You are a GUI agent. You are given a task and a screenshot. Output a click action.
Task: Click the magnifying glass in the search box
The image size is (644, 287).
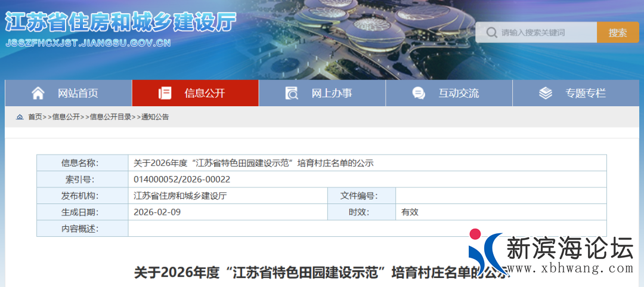[x=491, y=33]
